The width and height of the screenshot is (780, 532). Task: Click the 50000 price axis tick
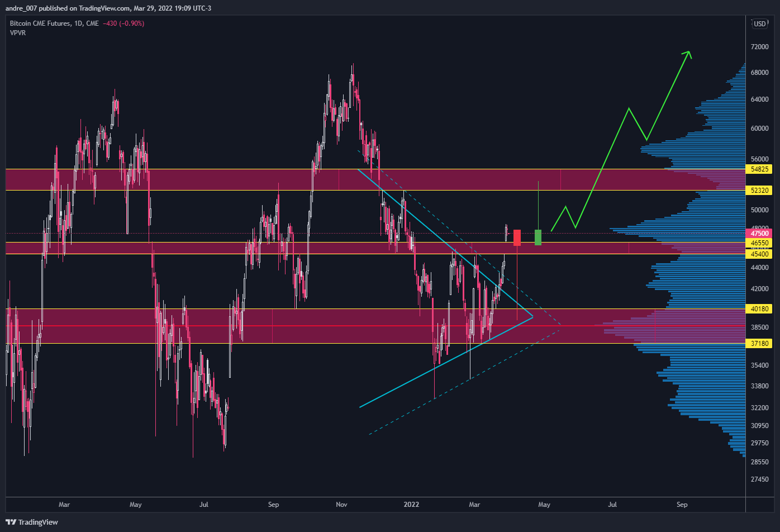coord(760,210)
